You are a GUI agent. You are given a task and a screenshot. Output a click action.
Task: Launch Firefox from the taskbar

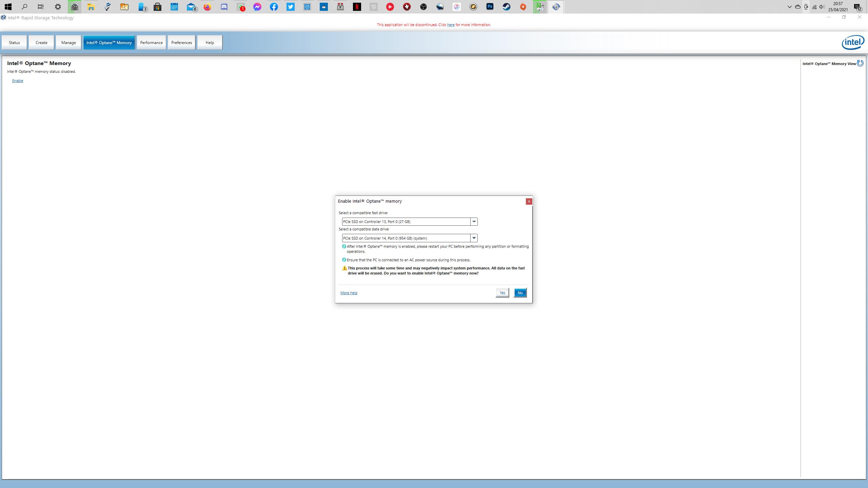tap(208, 7)
